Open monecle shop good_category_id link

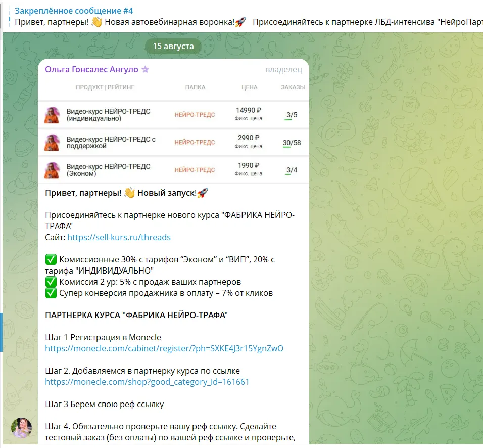click(x=147, y=382)
